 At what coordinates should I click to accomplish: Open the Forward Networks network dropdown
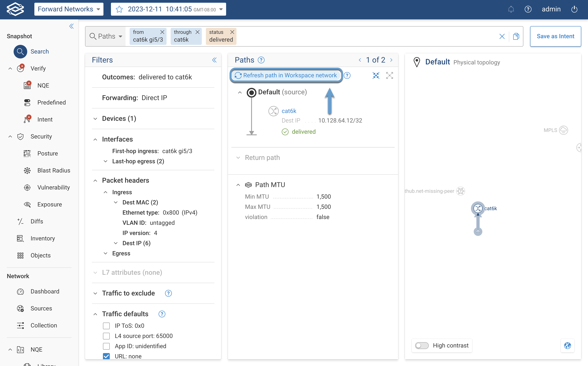tap(69, 9)
